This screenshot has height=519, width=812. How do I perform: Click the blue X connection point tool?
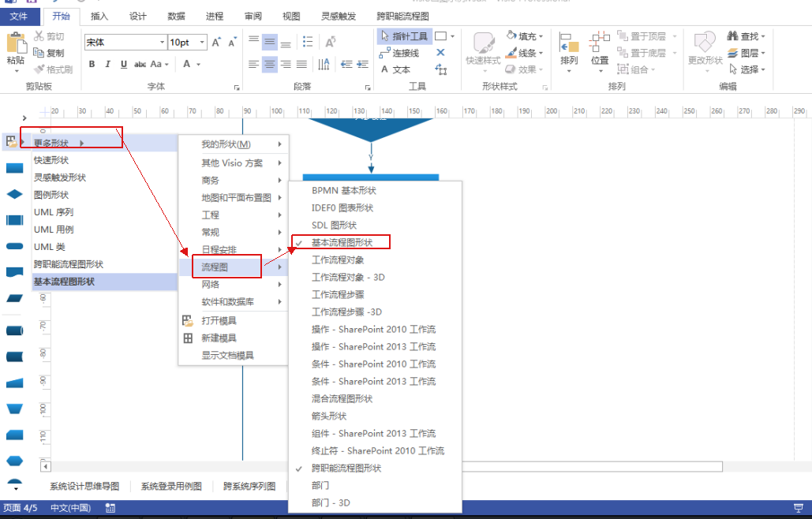coord(440,52)
